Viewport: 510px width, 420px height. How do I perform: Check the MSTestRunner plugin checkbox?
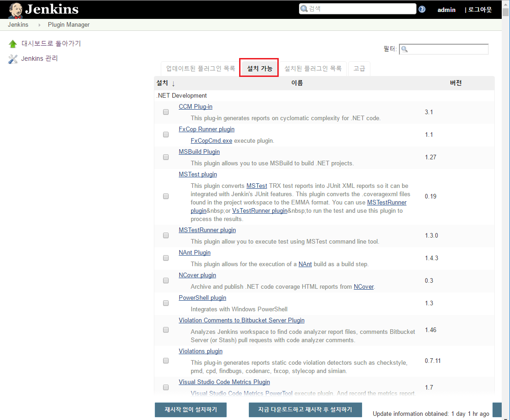[x=166, y=235]
